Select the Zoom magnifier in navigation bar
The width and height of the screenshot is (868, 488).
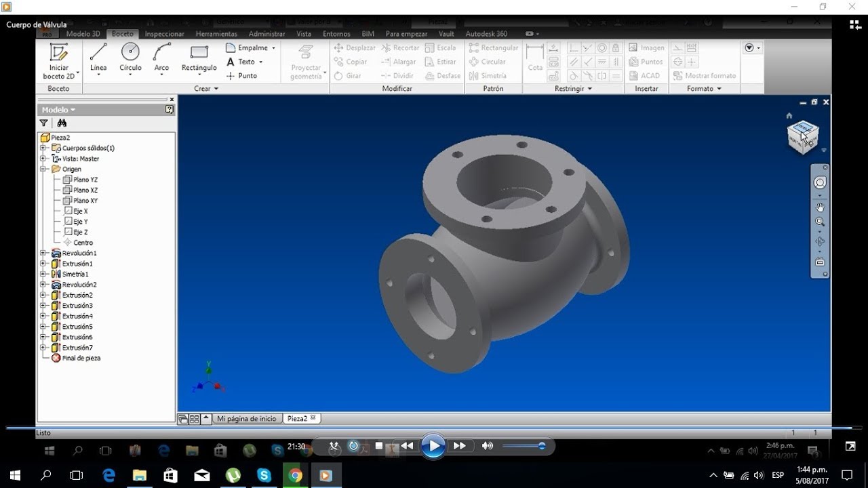[820, 222]
